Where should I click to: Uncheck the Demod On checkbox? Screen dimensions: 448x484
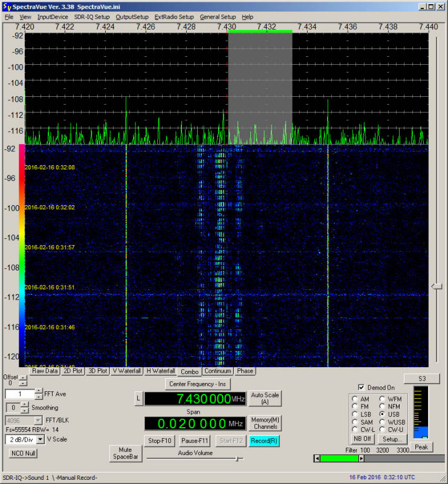[362, 387]
